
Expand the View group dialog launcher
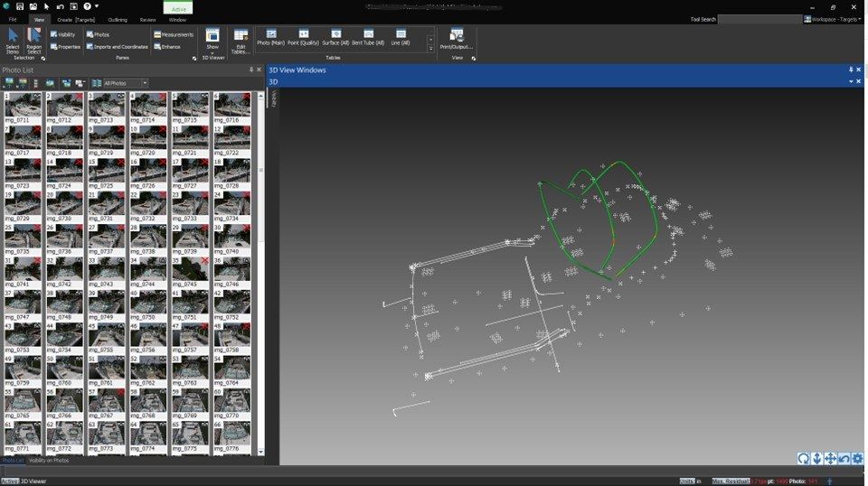(473, 58)
